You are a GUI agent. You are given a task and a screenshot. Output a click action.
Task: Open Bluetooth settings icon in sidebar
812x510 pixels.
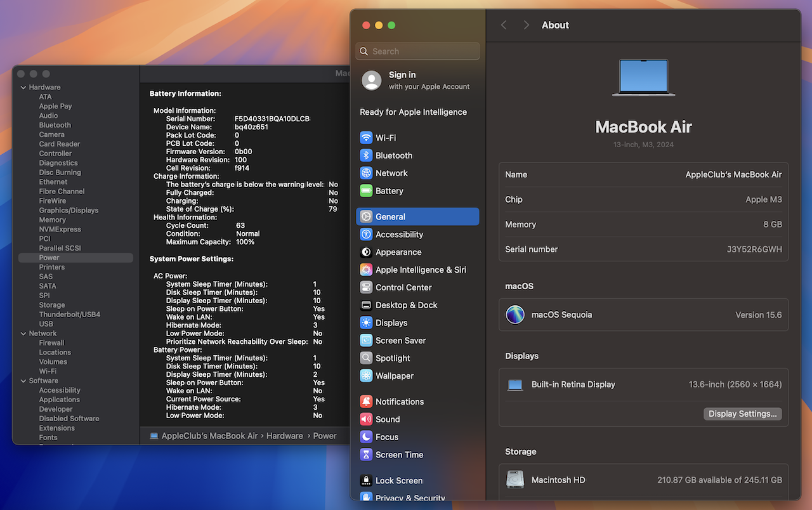(x=366, y=155)
